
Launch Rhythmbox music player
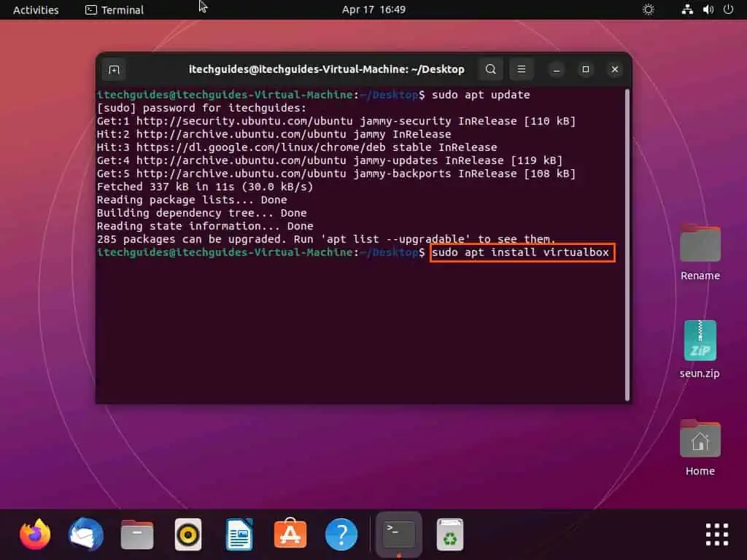pyautogui.click(x=188, y=534)
